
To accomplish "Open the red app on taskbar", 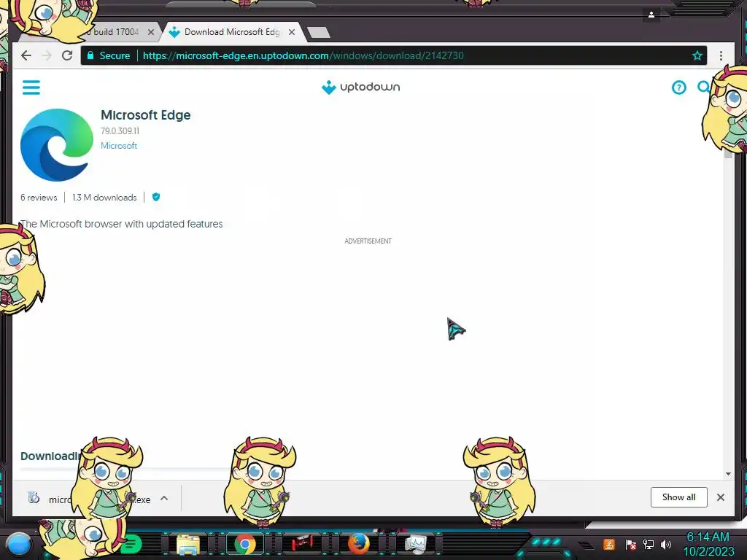I will pos(301,542).
